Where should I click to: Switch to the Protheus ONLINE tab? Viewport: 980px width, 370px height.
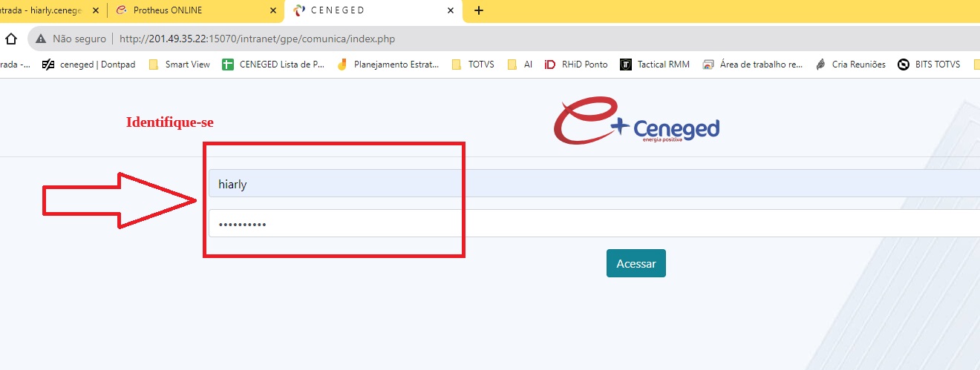click(x=186, y=10)
